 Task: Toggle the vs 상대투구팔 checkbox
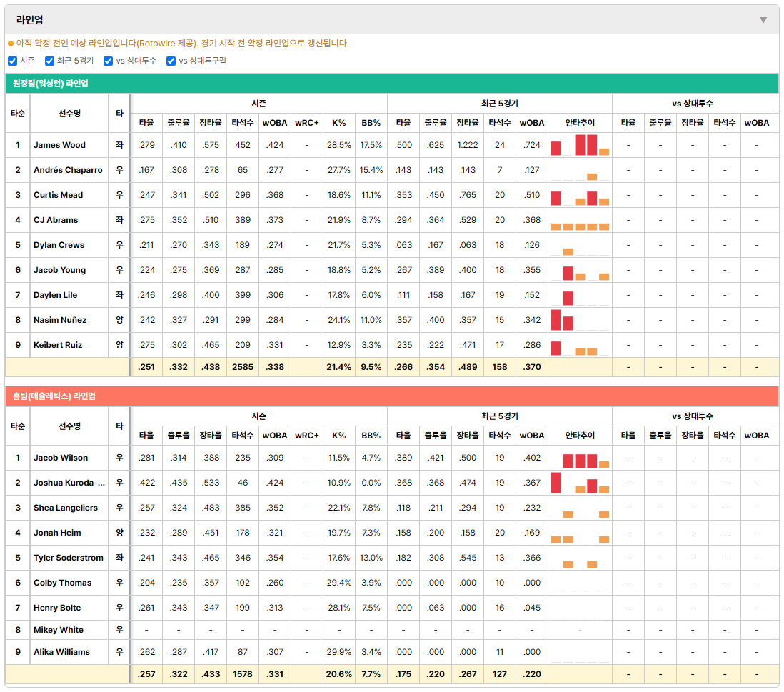click(x=171, y=61)
